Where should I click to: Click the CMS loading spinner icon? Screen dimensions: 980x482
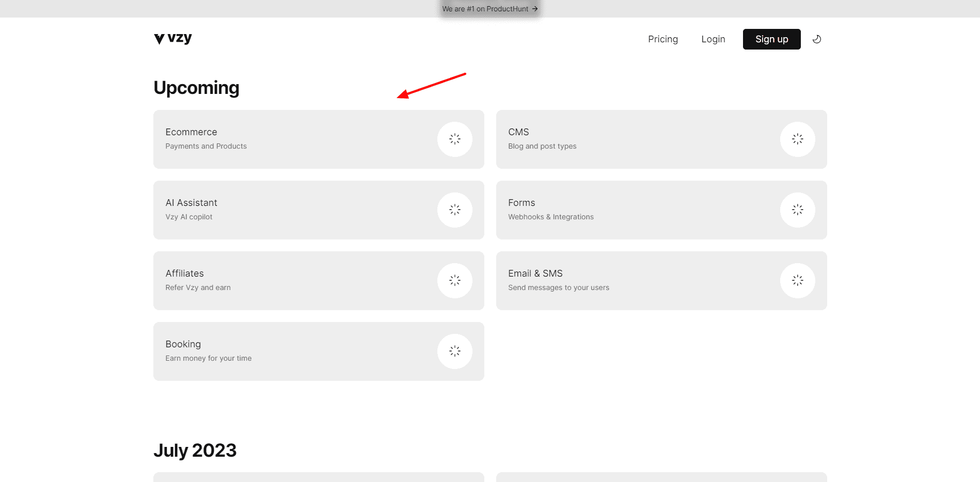[798, 139]
